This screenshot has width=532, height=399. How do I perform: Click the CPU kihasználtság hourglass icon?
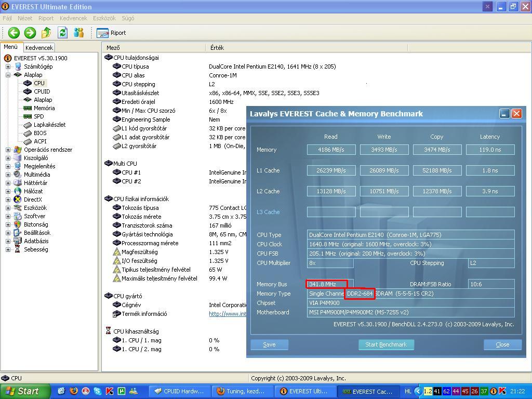(108, 331)
